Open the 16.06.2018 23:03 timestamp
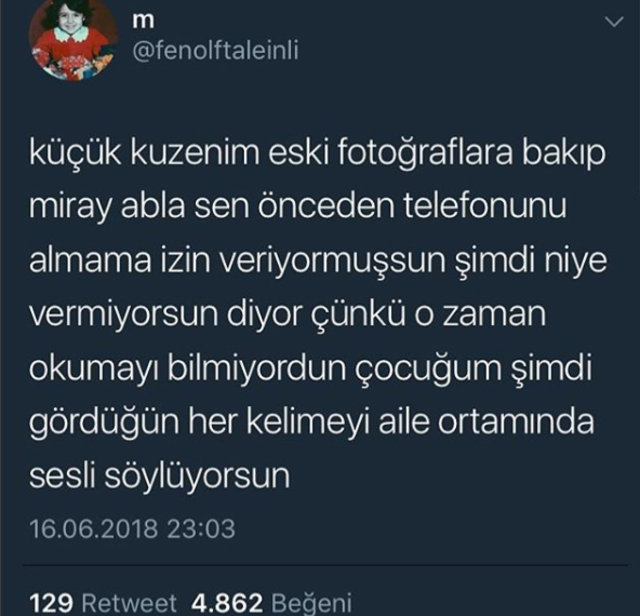 133,529
